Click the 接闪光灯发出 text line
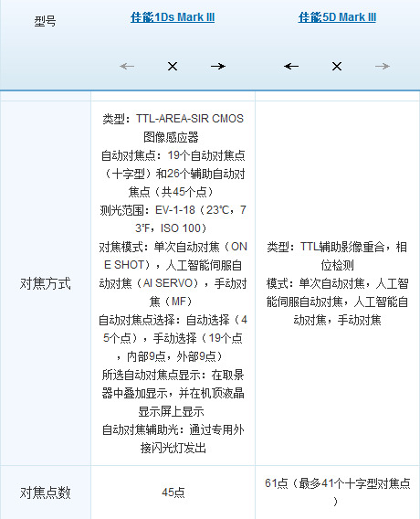 tap(173, 448)
